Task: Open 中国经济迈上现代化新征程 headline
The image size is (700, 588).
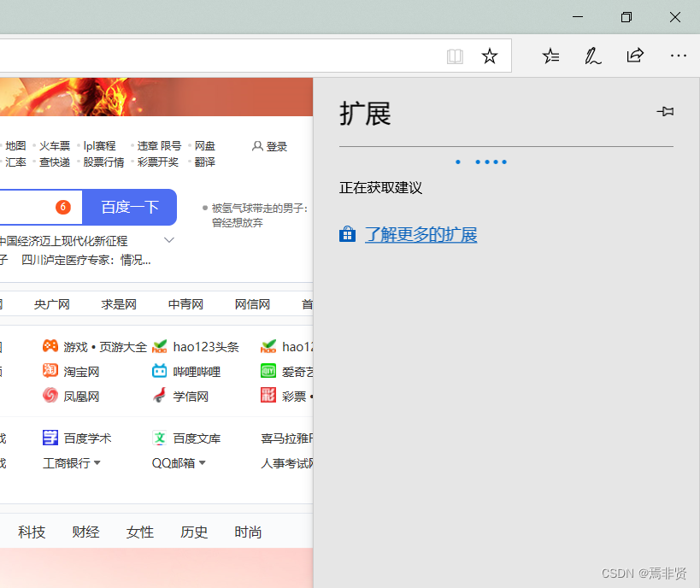Action: pyautogui.click(x=63, y=241)
